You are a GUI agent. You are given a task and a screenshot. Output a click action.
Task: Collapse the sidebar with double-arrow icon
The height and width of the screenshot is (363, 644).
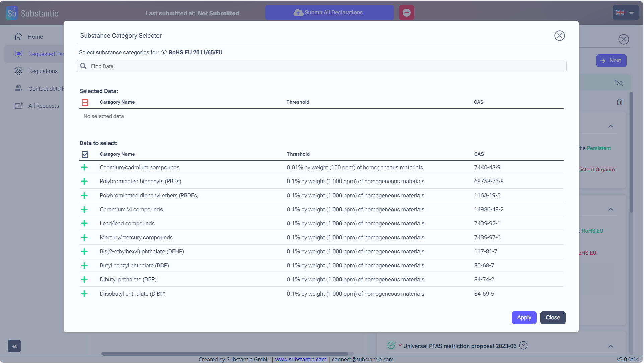tap(14, 346)
